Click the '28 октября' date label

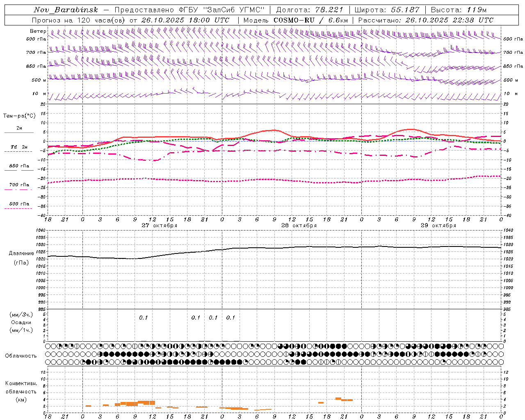pyautogui.click(x=299, y=226)
